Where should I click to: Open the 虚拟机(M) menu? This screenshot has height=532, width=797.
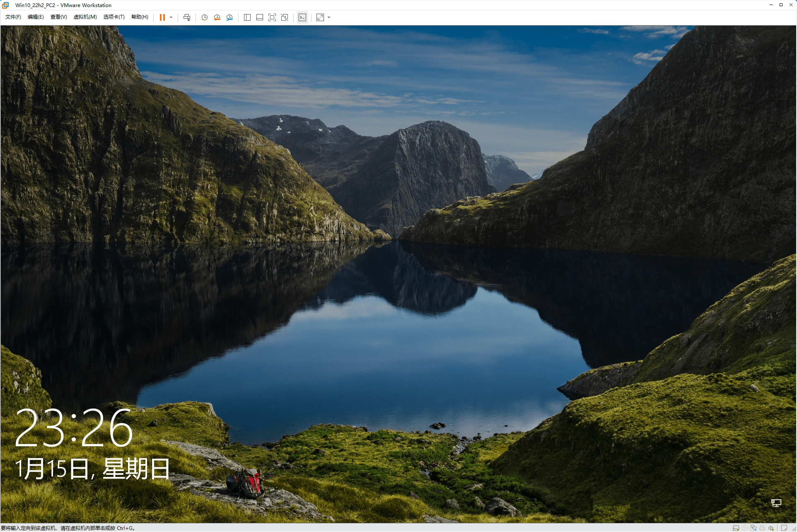point(85,17)
